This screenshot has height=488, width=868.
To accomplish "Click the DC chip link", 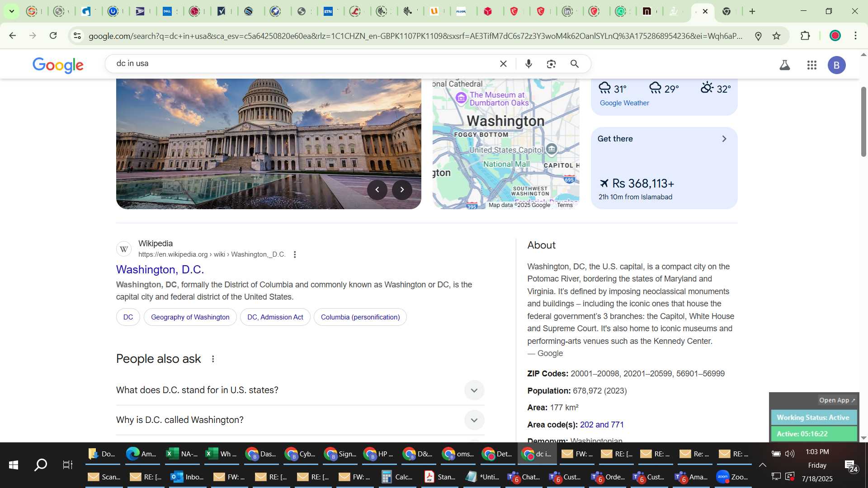I will click(x=128, y=317).
